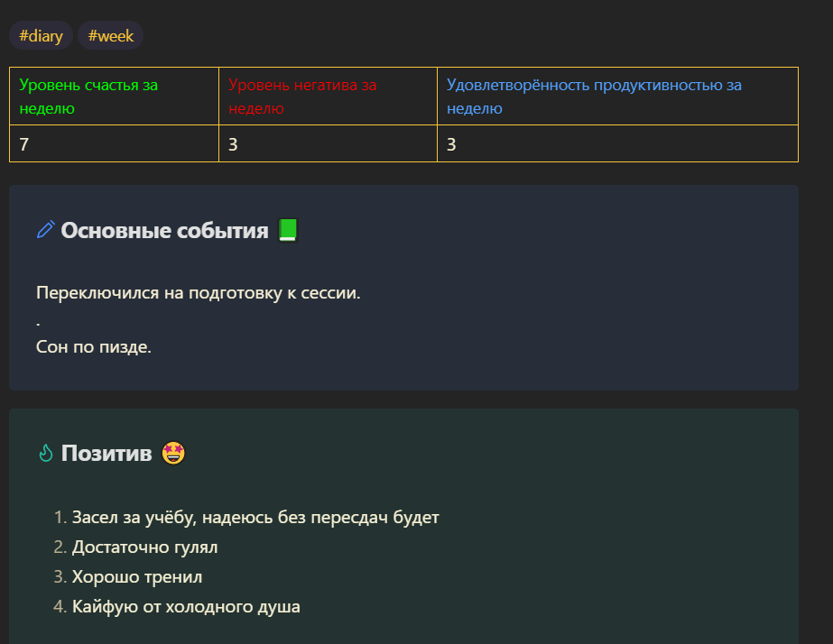Click the happiness value cell with 7

(x=115, y=144)
